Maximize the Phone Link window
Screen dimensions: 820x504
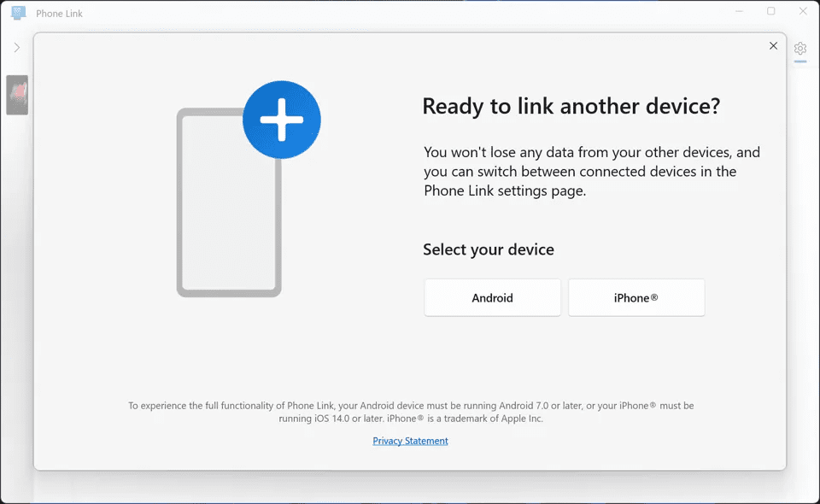tap(770, 11)
